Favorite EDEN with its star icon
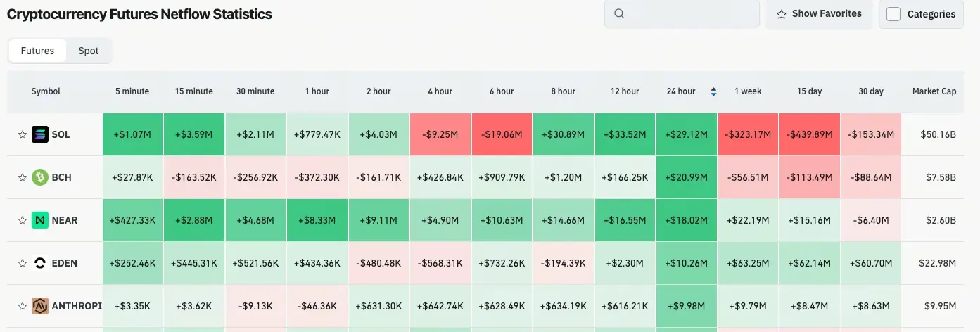 click(23, 263)
